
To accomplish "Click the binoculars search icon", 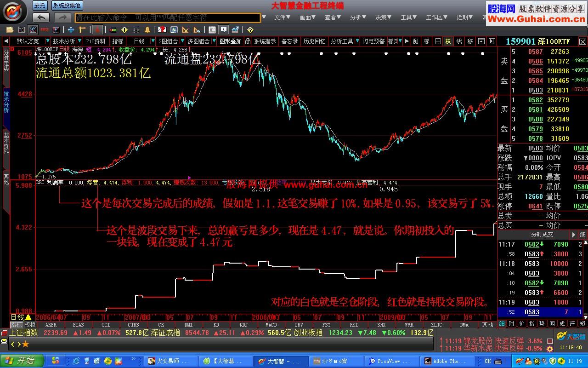I will 136,30.
